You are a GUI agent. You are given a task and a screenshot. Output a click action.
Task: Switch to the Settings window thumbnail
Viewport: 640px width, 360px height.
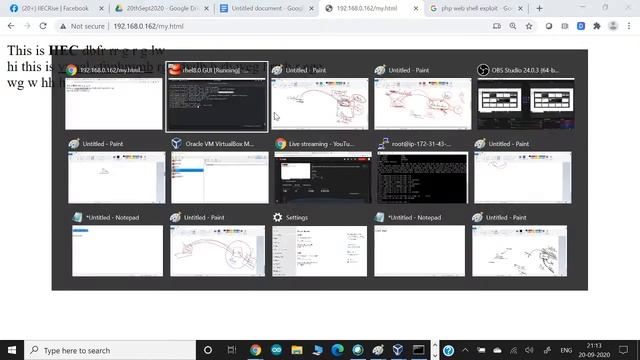tap(320, 251)
